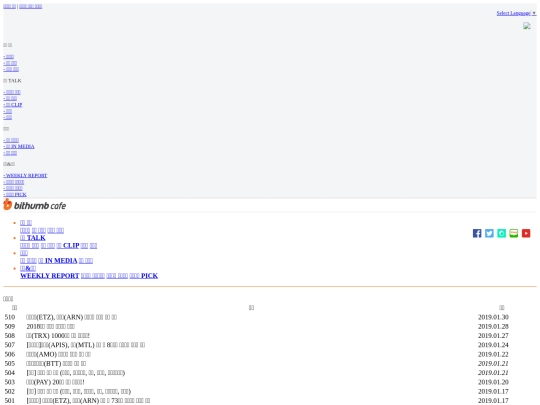Click the date 2019.01.24
540x405 pixels.
[493, 345]
